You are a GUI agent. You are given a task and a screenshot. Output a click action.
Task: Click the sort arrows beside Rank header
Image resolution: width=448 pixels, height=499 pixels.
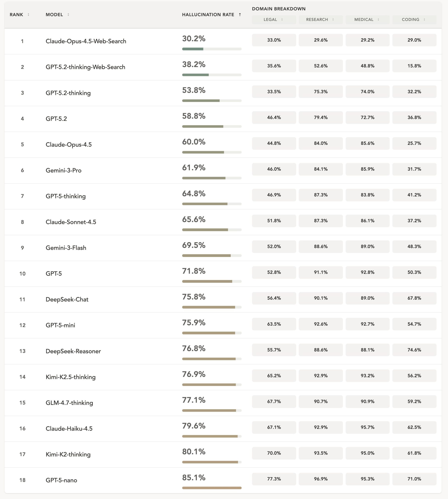[28, 14]
